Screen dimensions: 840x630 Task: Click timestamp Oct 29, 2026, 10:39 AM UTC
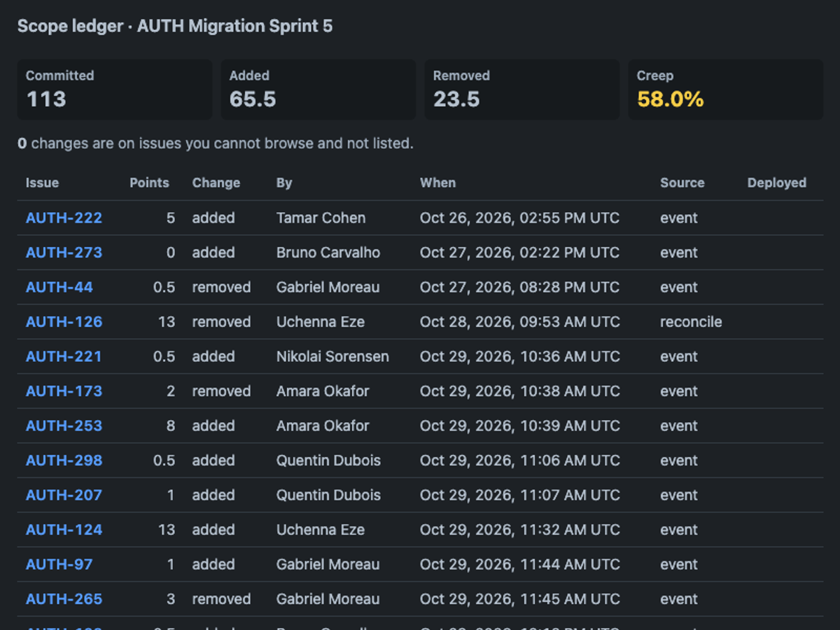[520, 426]
